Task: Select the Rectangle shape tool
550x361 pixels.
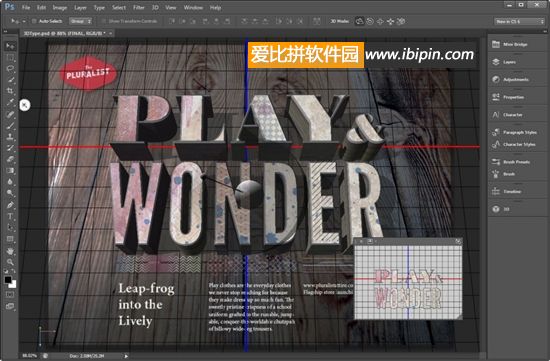Action: (10, 239)
